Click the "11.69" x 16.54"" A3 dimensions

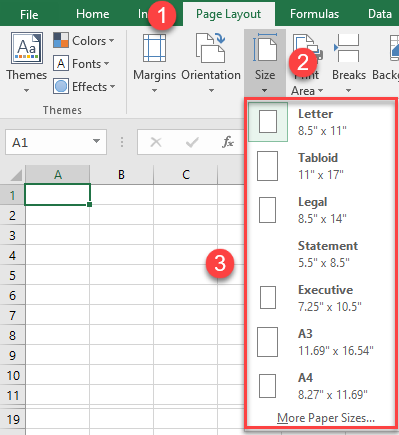point(336,351)
